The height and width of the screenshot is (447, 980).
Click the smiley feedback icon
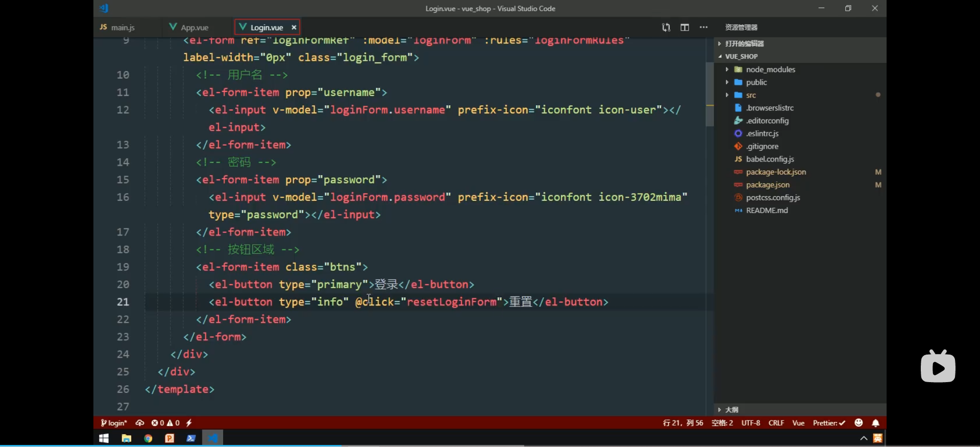859,422
